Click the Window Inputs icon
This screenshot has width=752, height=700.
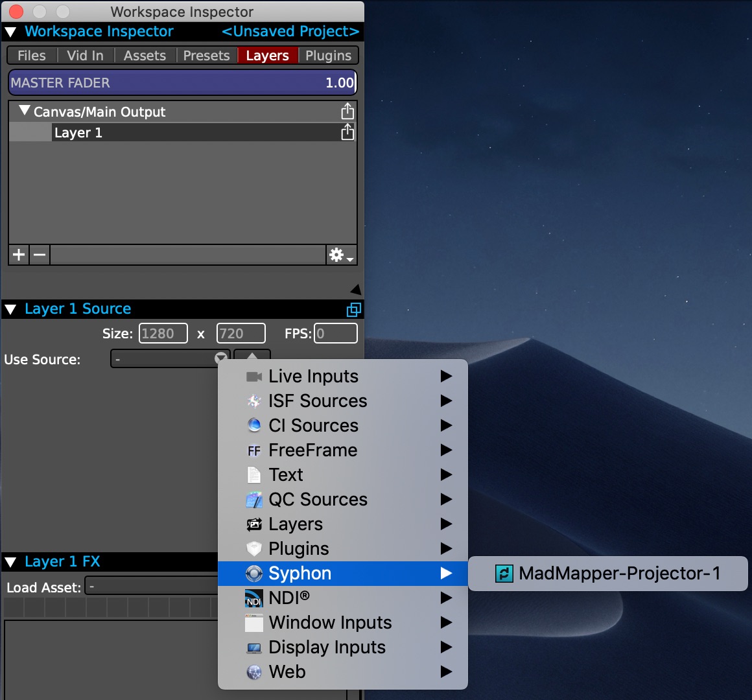pyautogui.click(x=253, y=623)
